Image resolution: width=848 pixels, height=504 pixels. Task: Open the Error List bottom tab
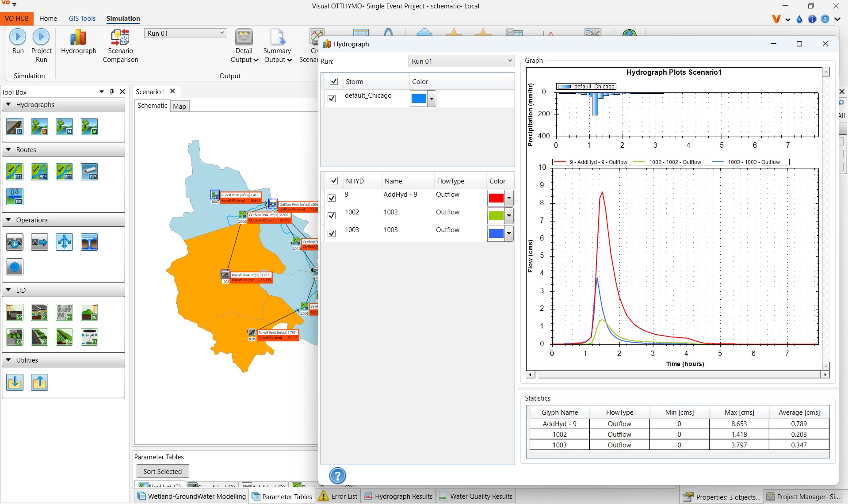[338, 496]
